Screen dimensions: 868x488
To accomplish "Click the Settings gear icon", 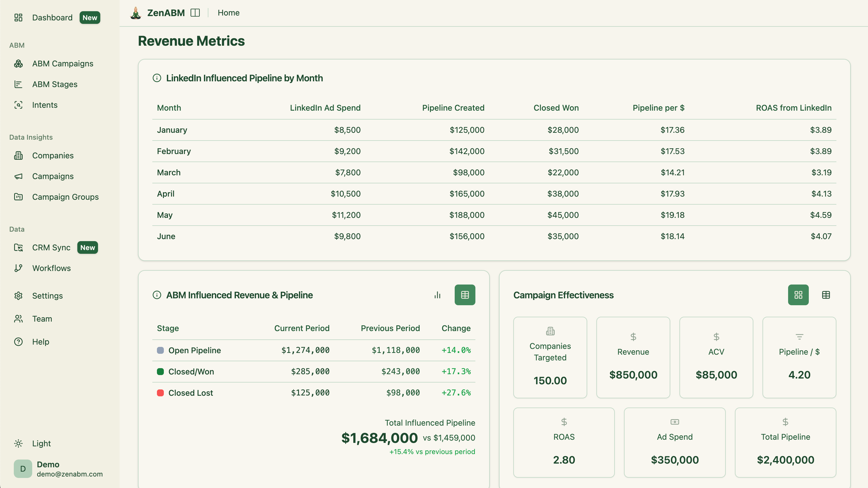I will point(18,295).
